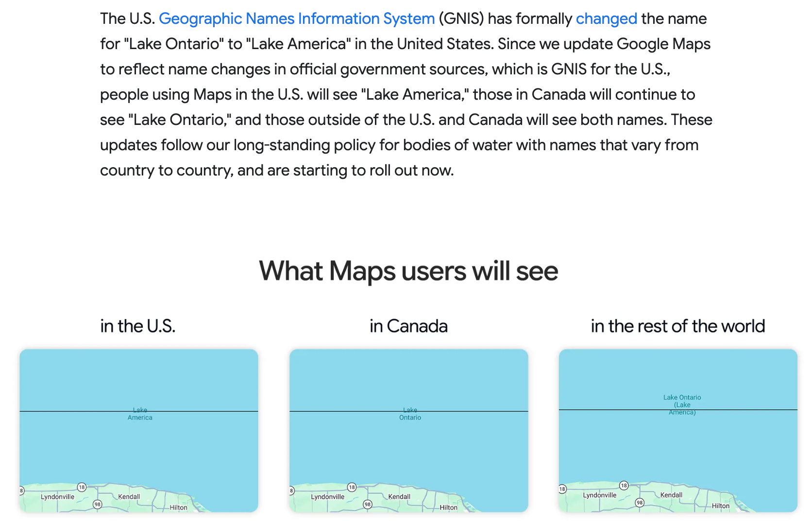Open the Canada map thumbnail
The width and height of the screenshot is (812, 524).
409,430
